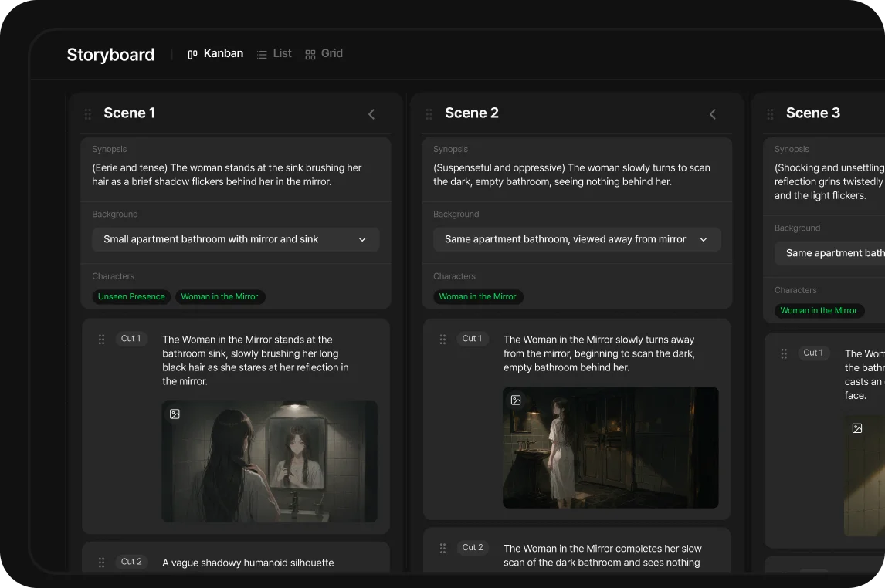
Task: Grab the drag handle of Scene 1 Cut 2
Action: click(x=102, y=563)
